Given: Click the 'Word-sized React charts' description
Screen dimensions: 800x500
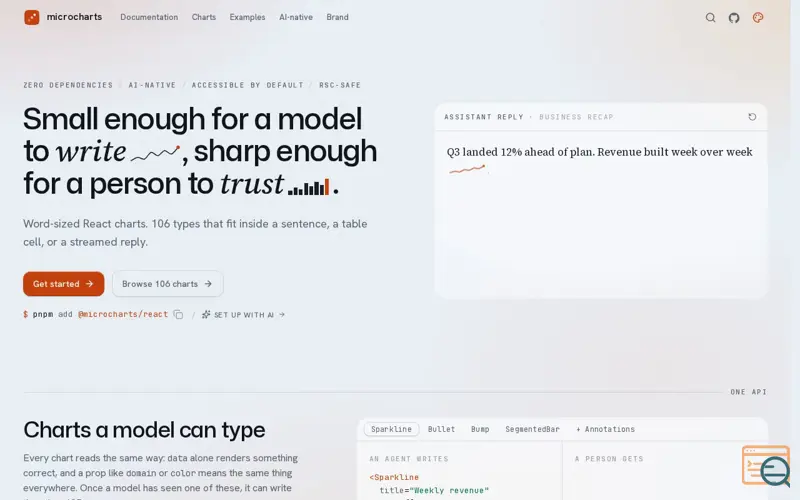Looking at the screenshot, I should point(195,233).
